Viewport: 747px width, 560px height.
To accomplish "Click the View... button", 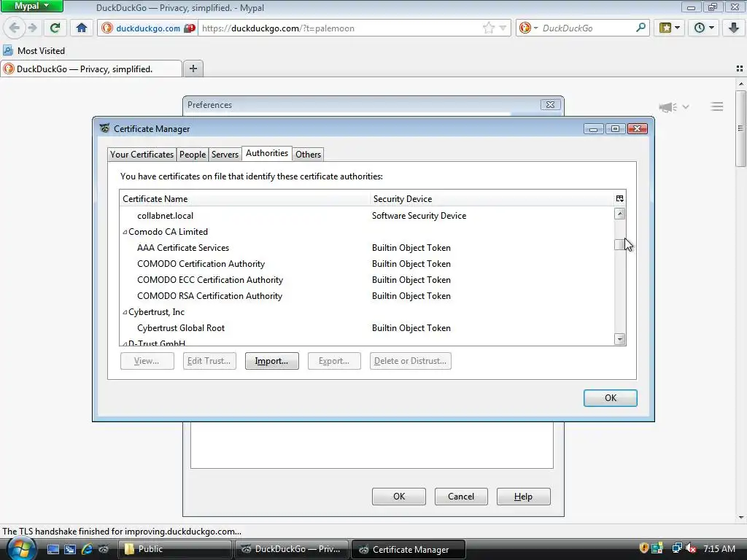I will click(147, 361).
